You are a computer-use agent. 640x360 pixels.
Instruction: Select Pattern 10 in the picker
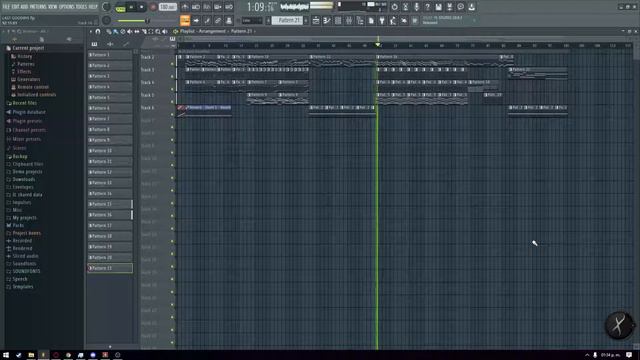[x=110, y=151]
